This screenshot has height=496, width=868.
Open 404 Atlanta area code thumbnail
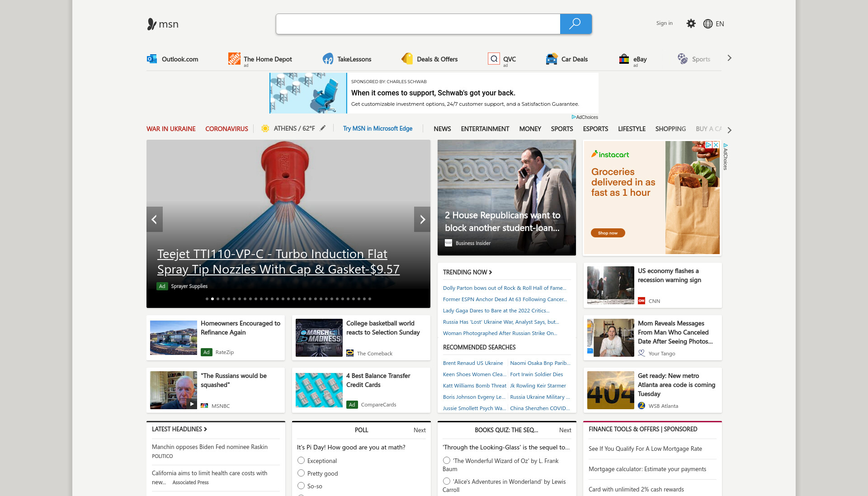610,390
